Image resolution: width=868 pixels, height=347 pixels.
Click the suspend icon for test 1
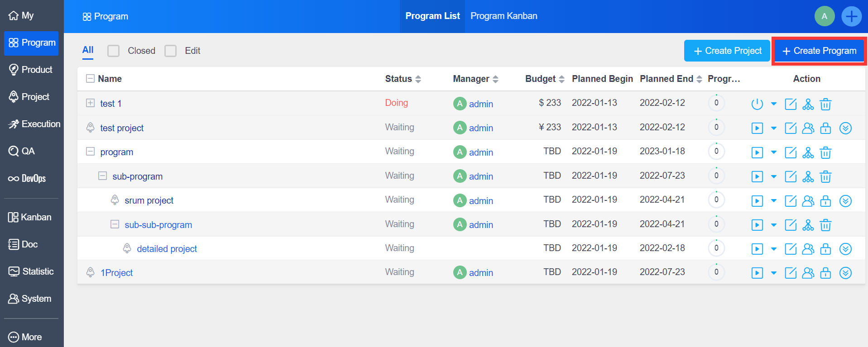(x=757, y=104)
